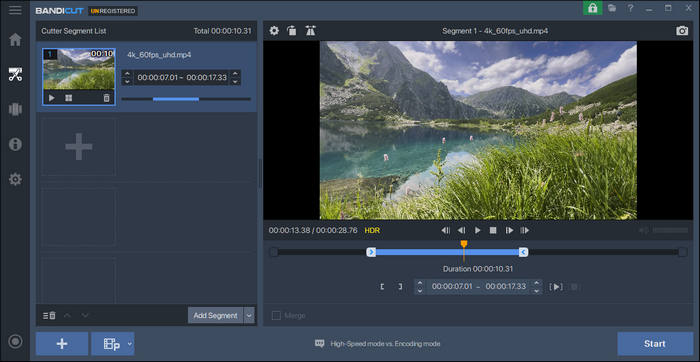Open preview settings gear icon

click(x=274, y=31)
